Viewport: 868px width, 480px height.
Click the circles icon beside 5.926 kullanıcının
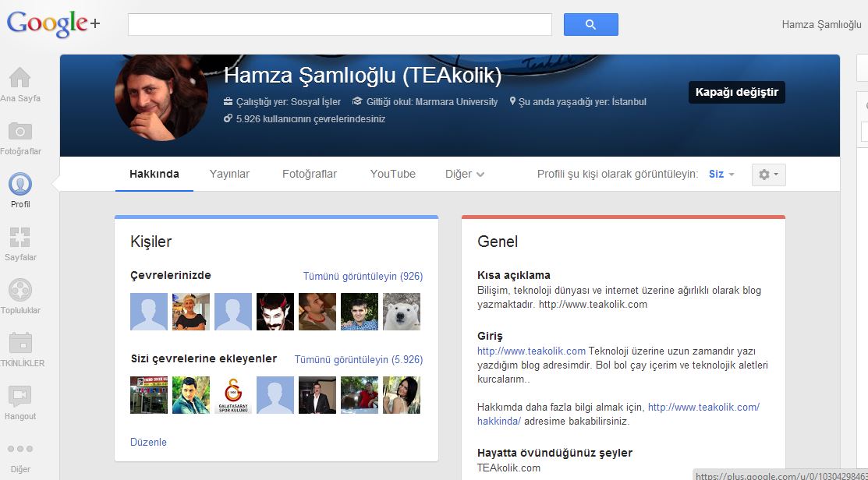click(228, 118)
